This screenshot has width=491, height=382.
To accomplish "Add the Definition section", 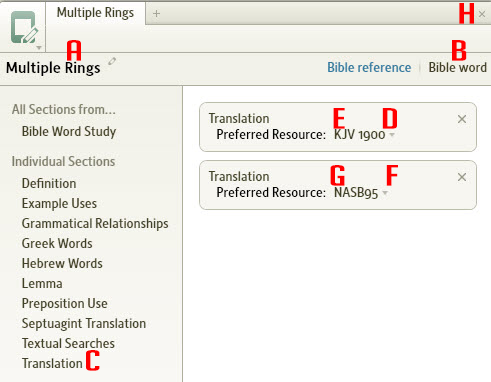I will [49, 183].
